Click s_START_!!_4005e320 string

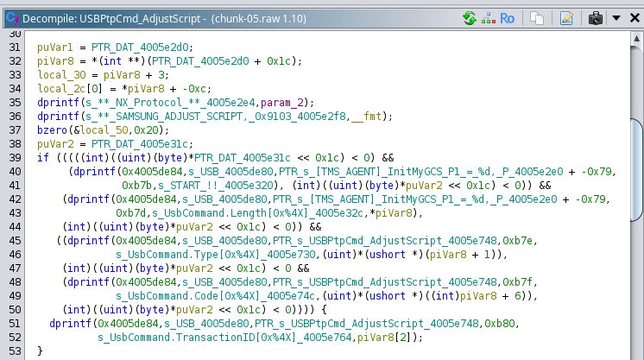[x=216, y=186]
